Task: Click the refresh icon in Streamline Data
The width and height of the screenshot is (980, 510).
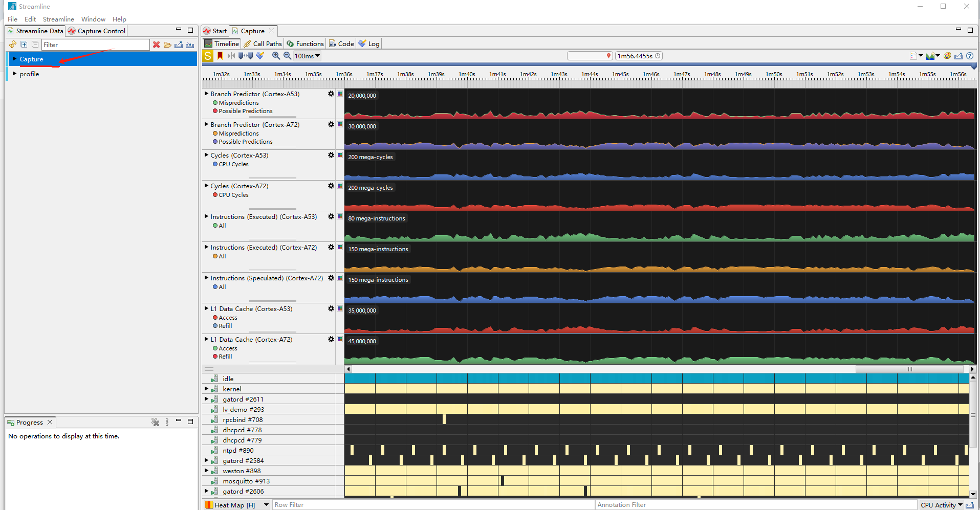Action: coord(13,45)
